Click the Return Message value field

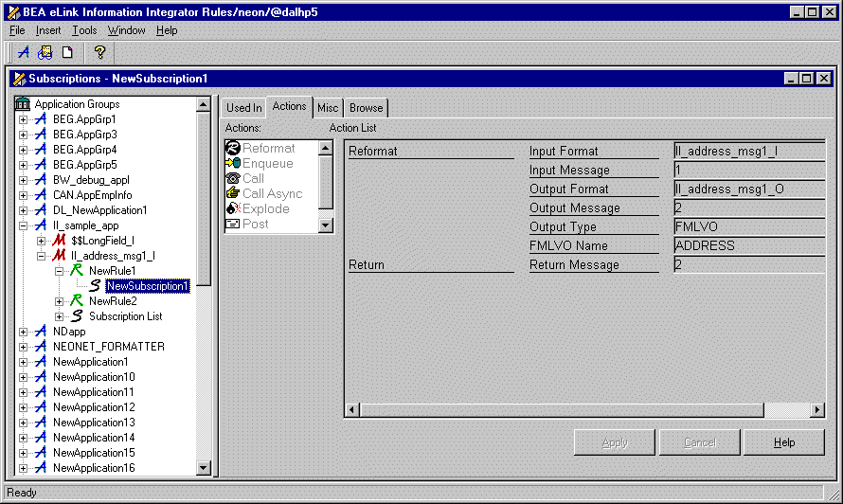[749, 264]
